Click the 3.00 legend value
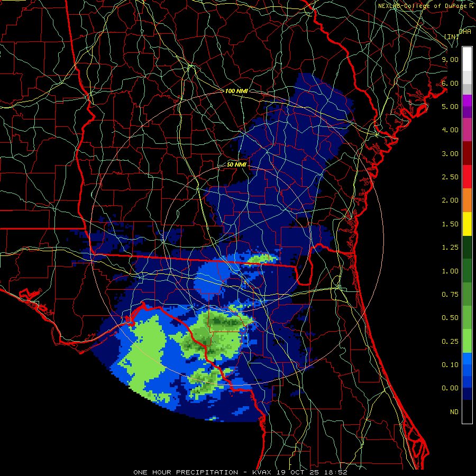Screen dimensions: 476x476 [x=450, y=153]
